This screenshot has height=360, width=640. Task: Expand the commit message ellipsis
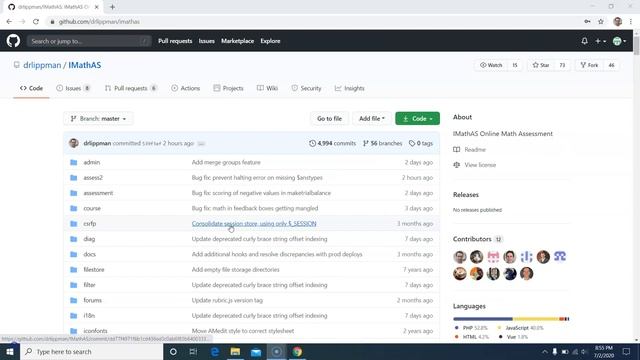click(201, 144)
